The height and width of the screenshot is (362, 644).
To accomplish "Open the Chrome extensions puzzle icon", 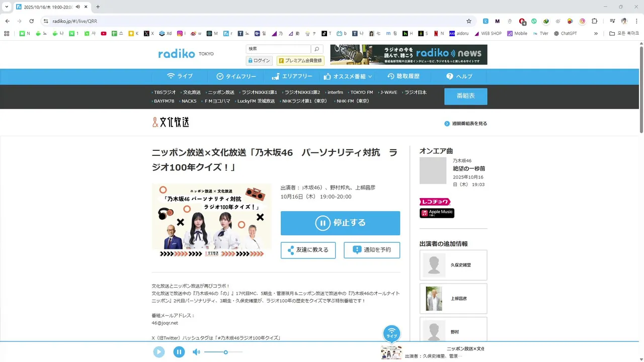I will click(594, 21).
